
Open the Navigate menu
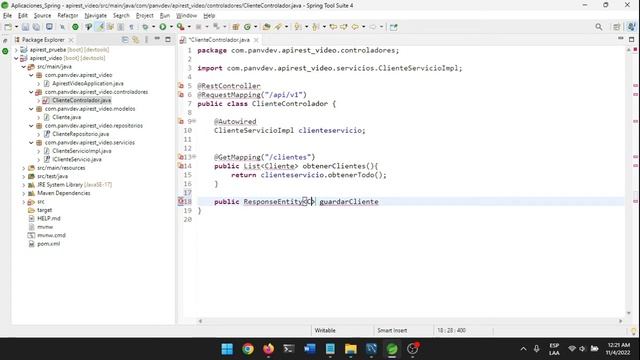pos(96,16)
